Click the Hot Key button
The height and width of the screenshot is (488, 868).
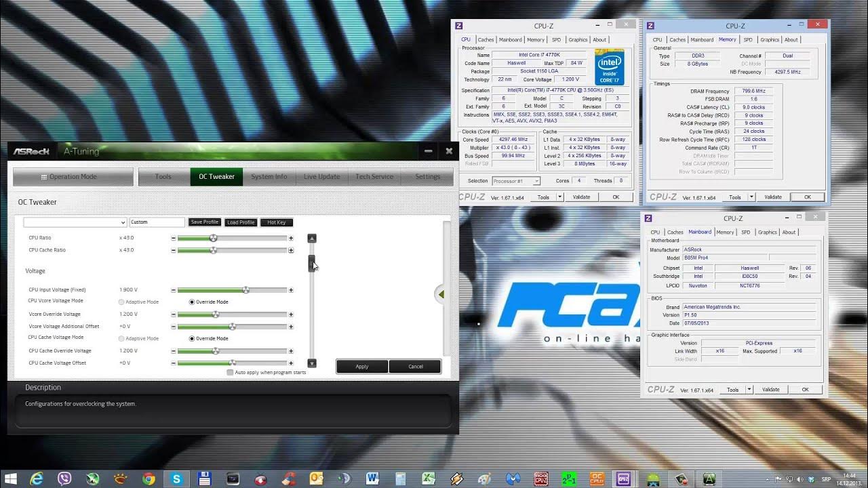pos(277,222)
